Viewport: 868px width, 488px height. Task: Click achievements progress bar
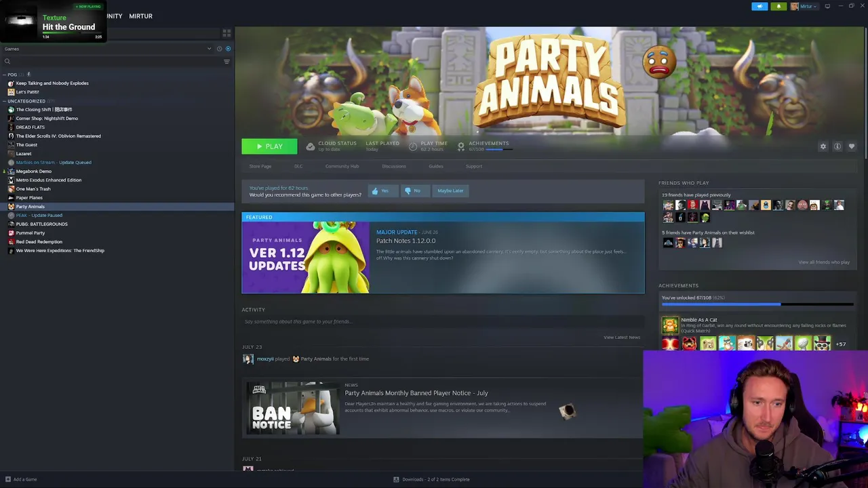point(757,305)
